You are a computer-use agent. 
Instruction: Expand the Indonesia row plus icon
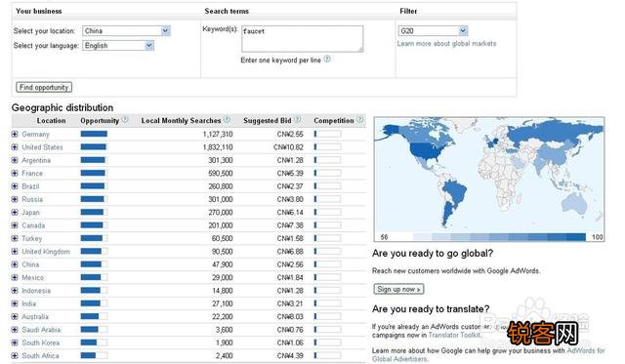point(15,291)
